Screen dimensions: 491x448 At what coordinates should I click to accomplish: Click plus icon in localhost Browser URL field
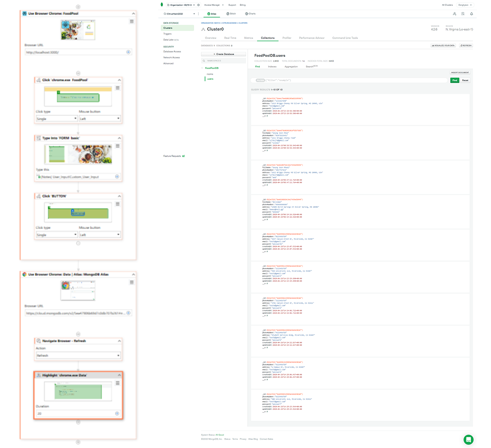[128, 52]
